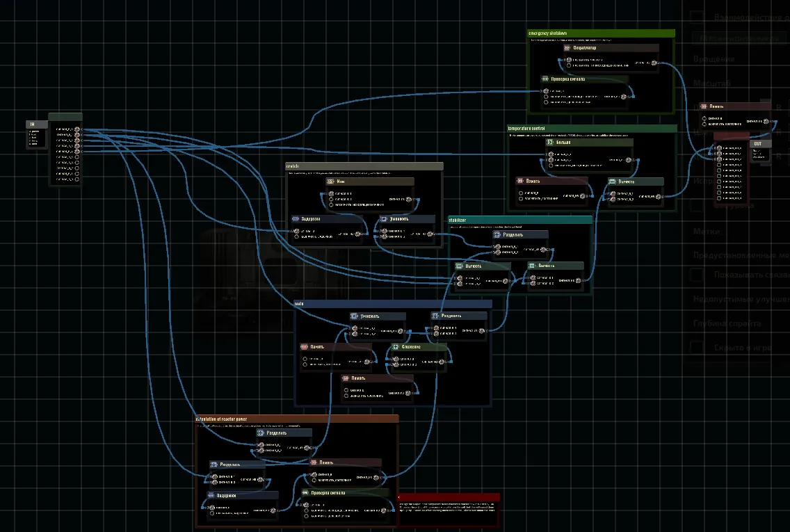Screen dimensions: 790x532
Task: Click the OUT connection panel label
Action: click(759, 143)
